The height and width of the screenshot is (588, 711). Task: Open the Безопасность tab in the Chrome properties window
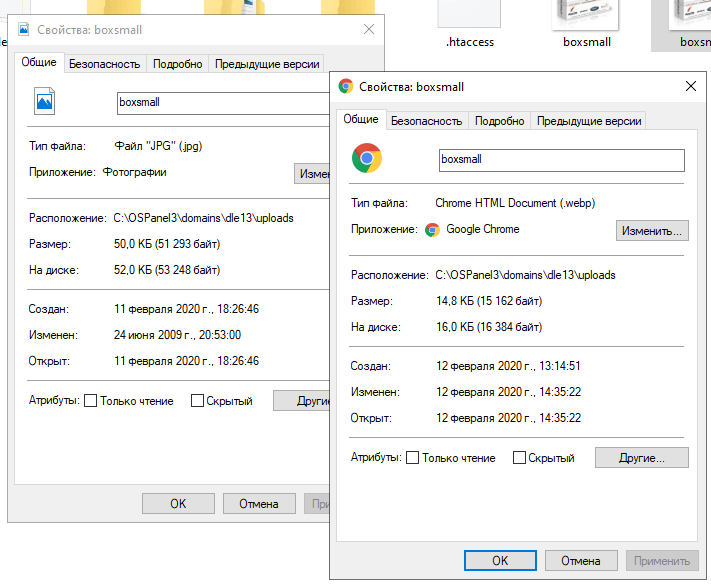point(426,121)
